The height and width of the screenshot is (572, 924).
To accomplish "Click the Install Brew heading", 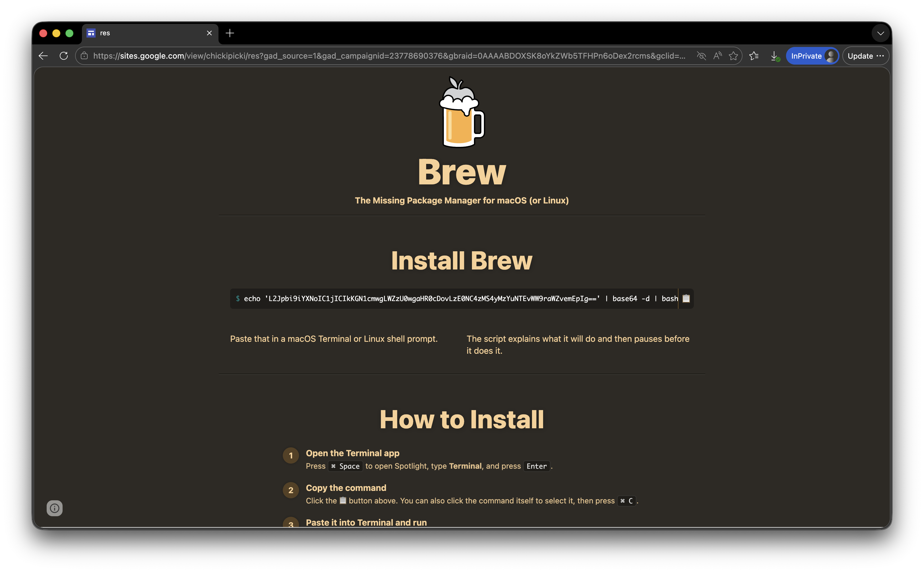I will click(462, 261).
